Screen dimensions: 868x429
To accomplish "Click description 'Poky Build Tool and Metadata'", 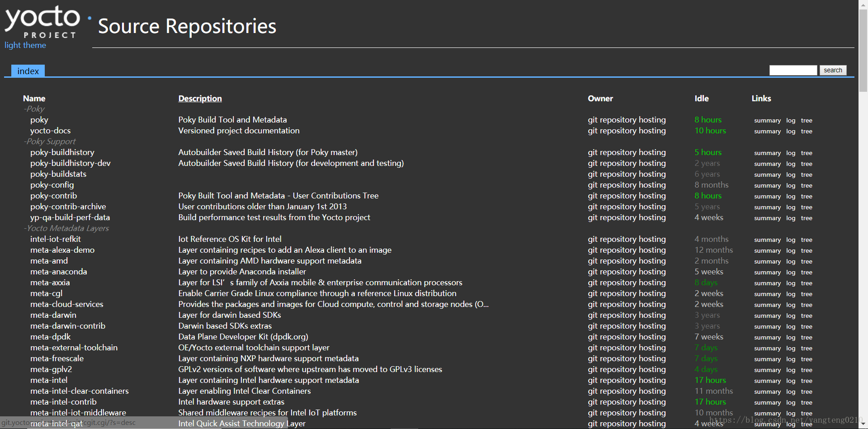I will click(x=232, y=120).
